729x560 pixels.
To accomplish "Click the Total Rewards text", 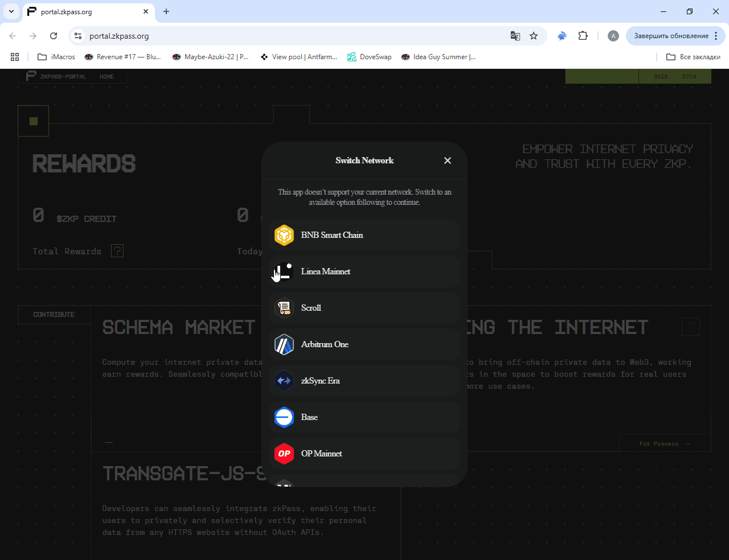I will point(67,252).
